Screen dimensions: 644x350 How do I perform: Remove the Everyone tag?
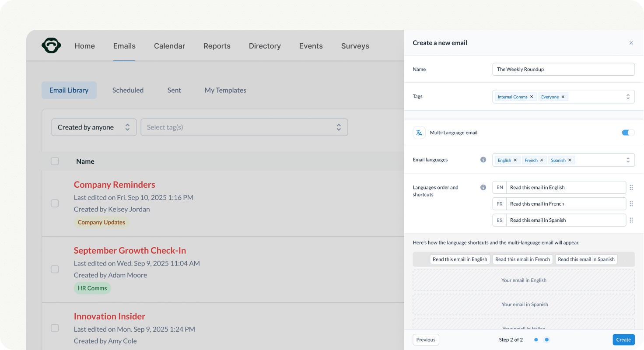pos(563,96)
